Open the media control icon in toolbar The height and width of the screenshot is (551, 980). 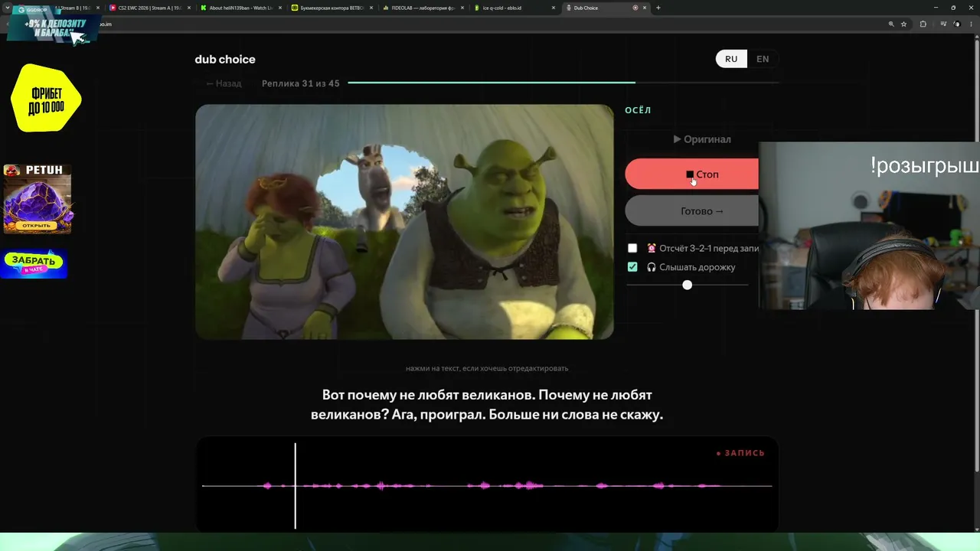click(942, 24)
